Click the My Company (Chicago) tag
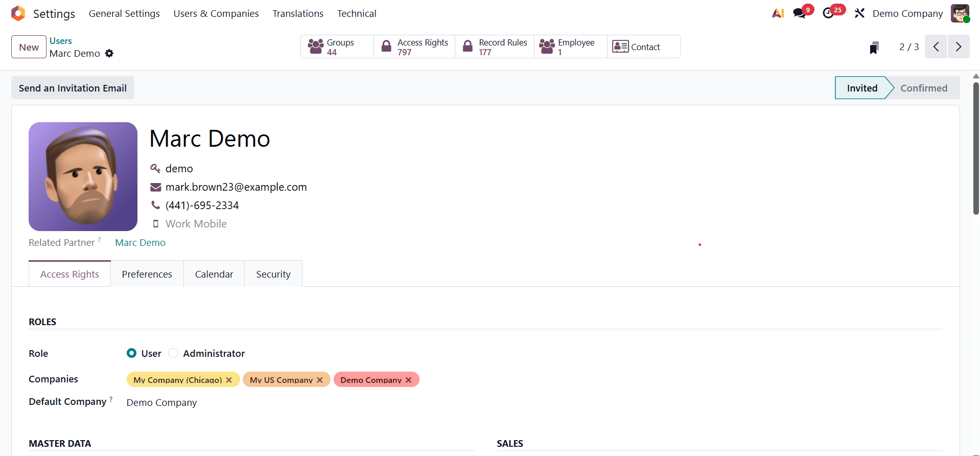The image size is (980, 456). pyautogui.click(x=177, y=380)
